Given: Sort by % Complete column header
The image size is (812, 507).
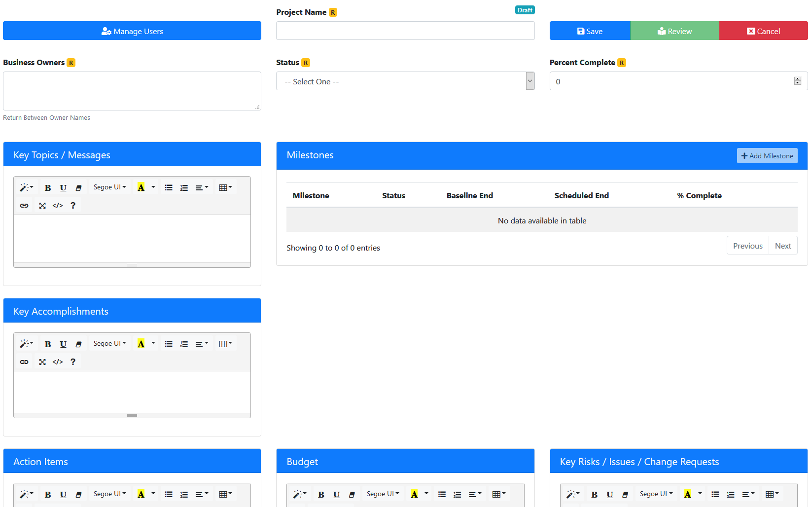Looking at the screenshot, I should 699,195.
